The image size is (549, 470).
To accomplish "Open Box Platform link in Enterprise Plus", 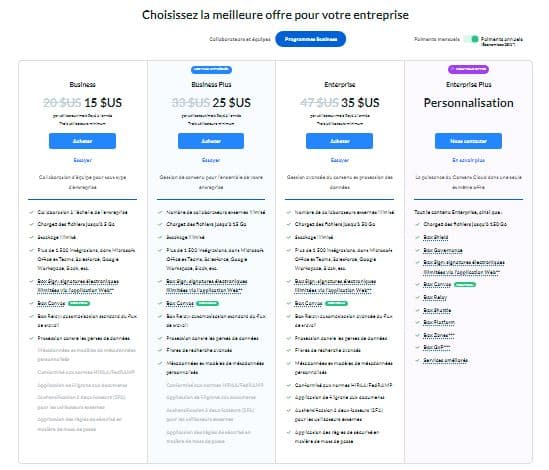I will click(439, 322).
